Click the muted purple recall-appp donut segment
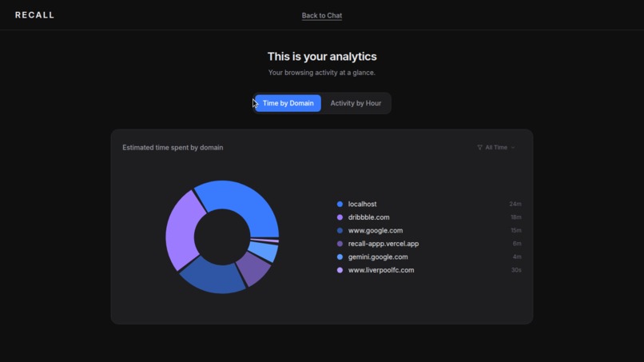The width and height of the screenshot is (644, 362). point(255,268)
